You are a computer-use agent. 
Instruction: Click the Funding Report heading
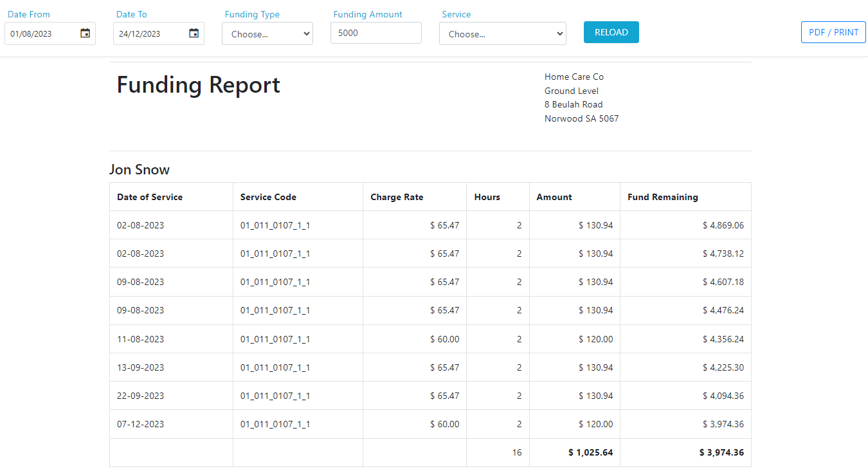(x=198, y=85)
